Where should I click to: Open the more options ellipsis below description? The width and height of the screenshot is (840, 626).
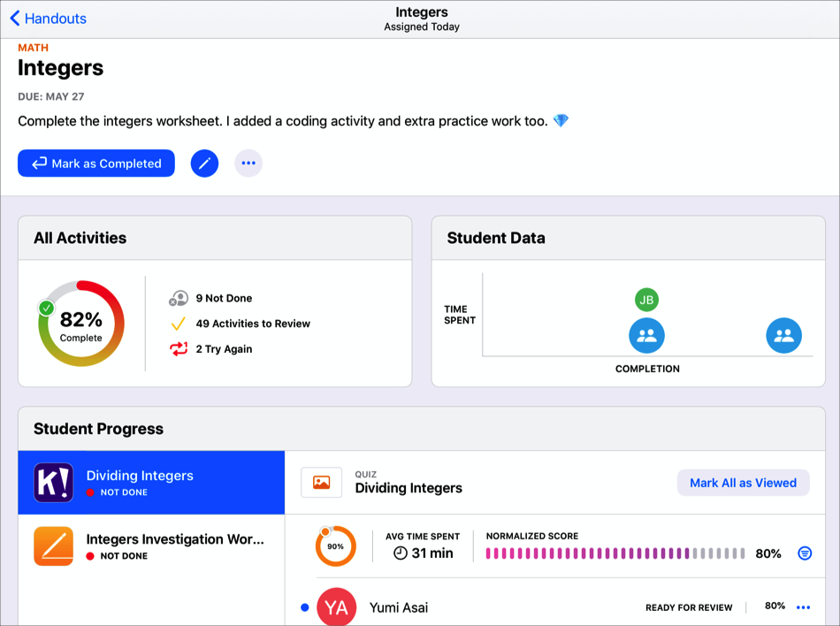tap(248, 164)
